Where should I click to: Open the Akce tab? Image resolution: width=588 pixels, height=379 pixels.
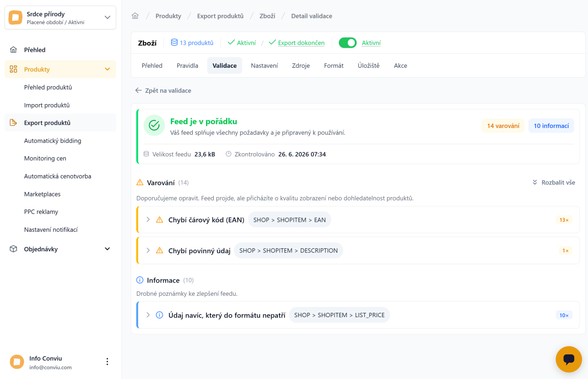point(401,65)
